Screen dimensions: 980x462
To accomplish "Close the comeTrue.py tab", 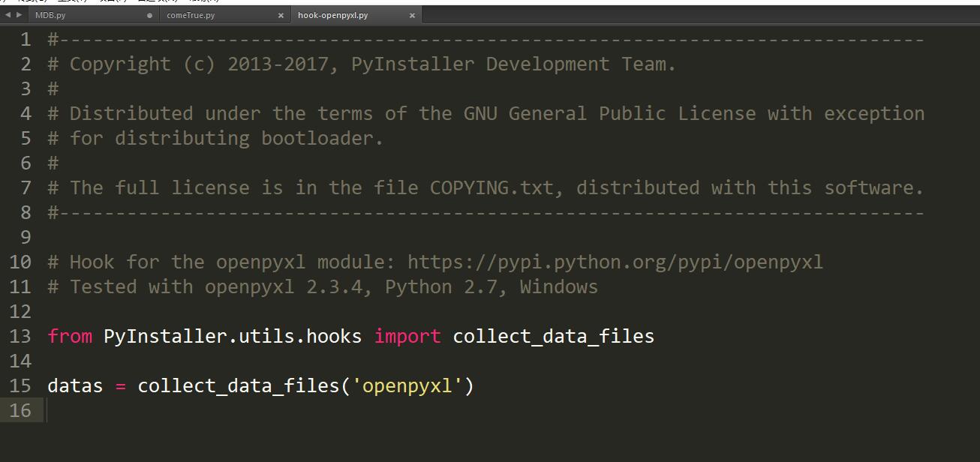I will 281,15.
